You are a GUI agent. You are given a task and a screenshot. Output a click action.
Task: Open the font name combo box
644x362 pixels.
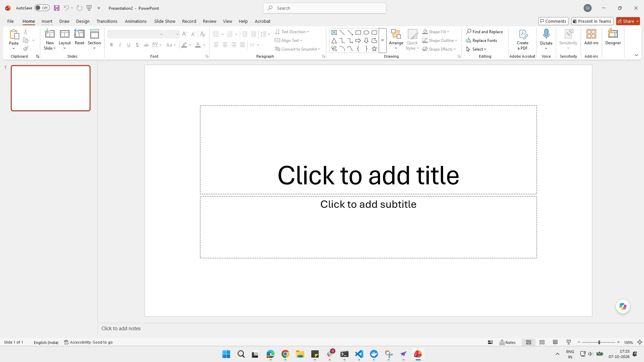pyautogui.click(x=135, y=34)
